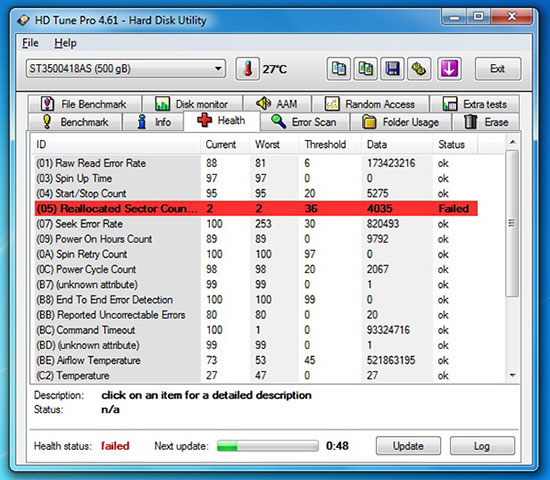This screenshot has height=480, width=550.
Task: Open the Error Scan tab
Action: point(304,122)
